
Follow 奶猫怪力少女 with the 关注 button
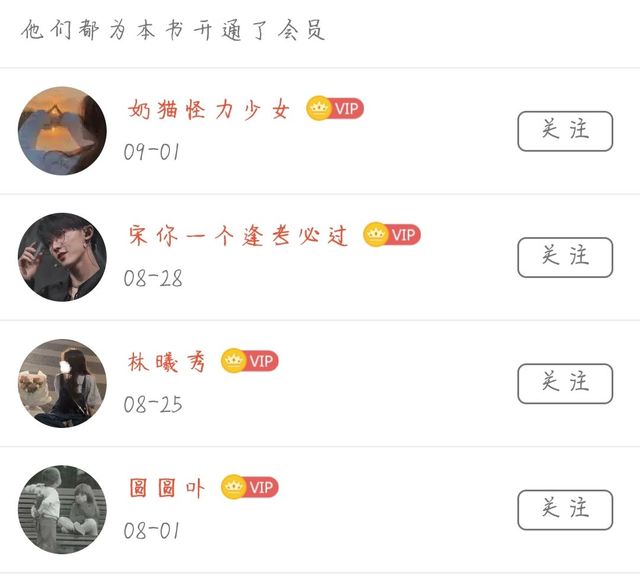coord(565,131)
